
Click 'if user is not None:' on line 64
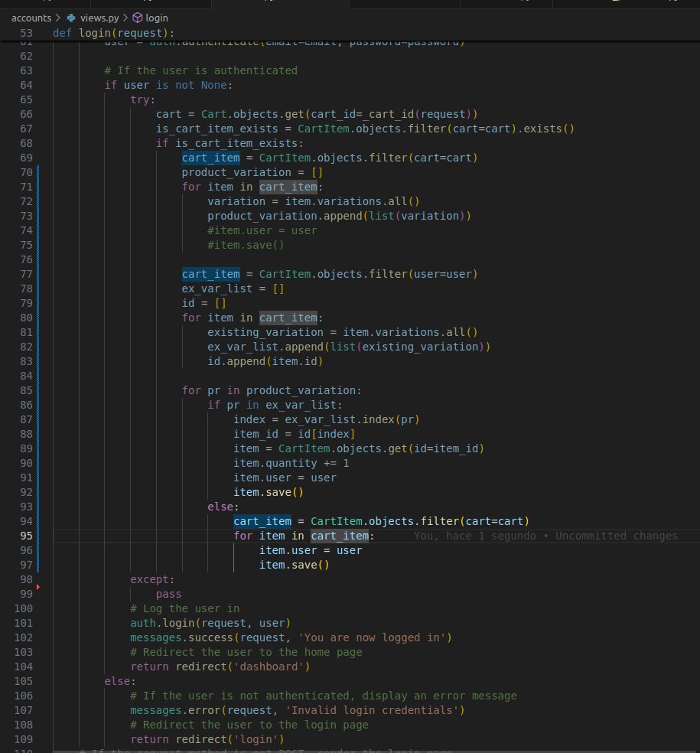(168, 85)
